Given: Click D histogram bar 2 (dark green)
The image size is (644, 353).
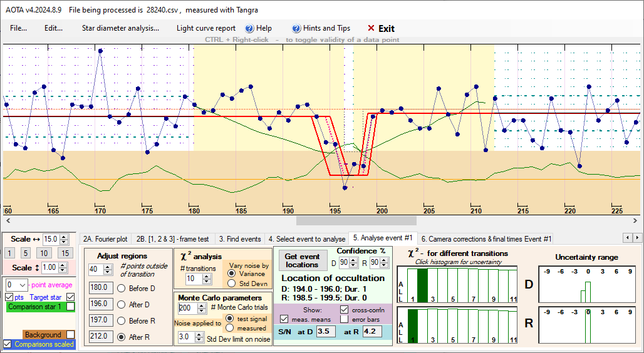Looking at the screenshot, I should click(423, 285).
